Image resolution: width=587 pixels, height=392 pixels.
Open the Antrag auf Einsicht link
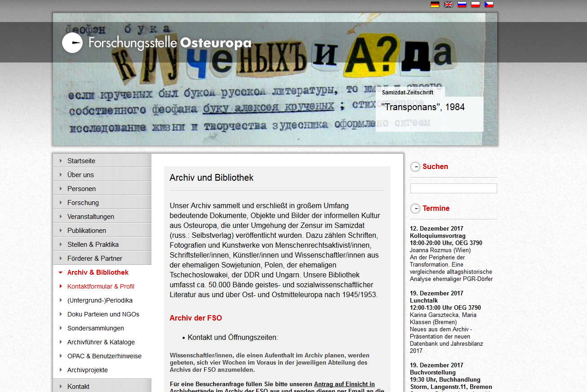[344, 384]
